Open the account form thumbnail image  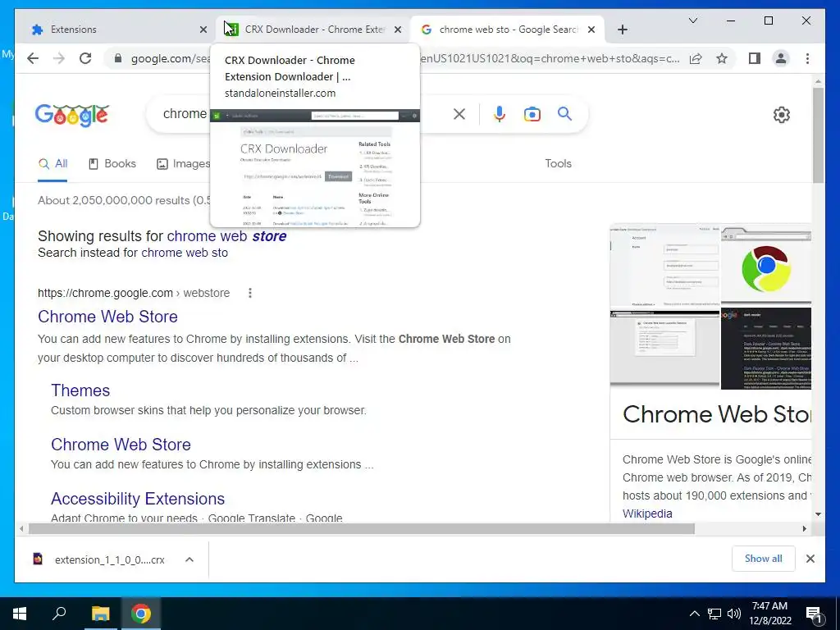[664, 265]
